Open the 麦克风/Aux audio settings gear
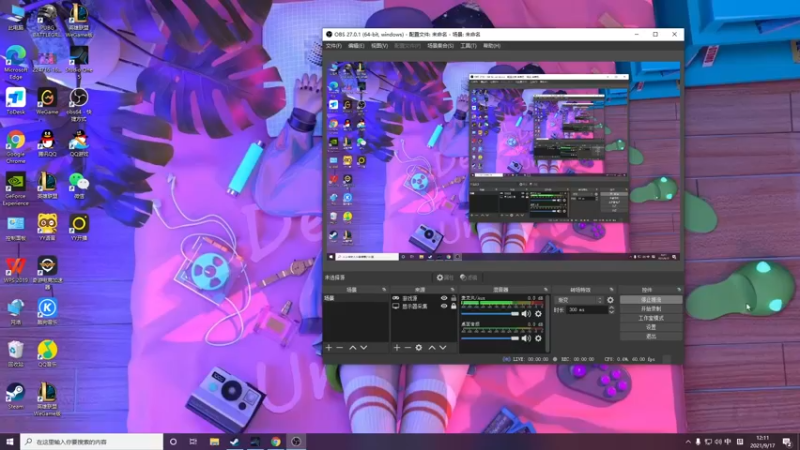The width and height of the screenshot is (800, 450). 538,314
